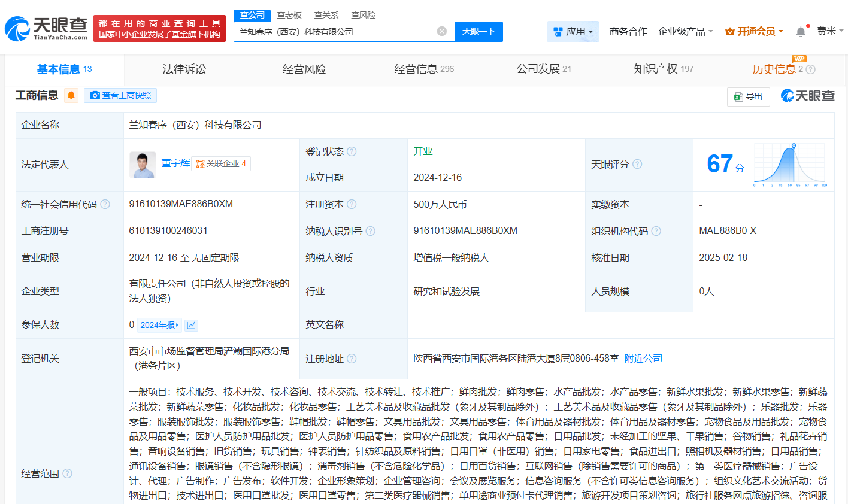848x504 pixels.
Task: Select the 查老板 search tab
Action: [289, 15]
